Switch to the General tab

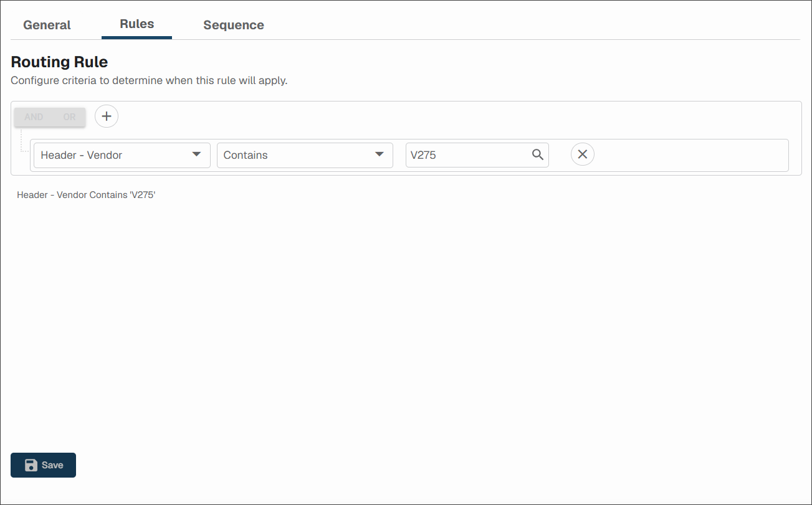pos(47,25)
